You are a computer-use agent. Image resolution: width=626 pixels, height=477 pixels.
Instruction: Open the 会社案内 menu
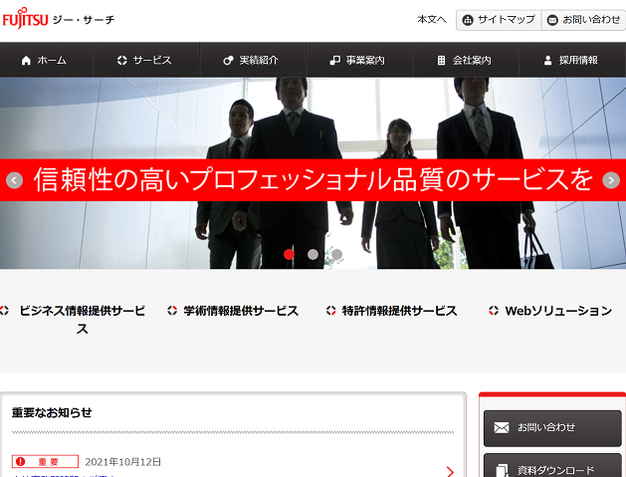[x=466, y=60]
